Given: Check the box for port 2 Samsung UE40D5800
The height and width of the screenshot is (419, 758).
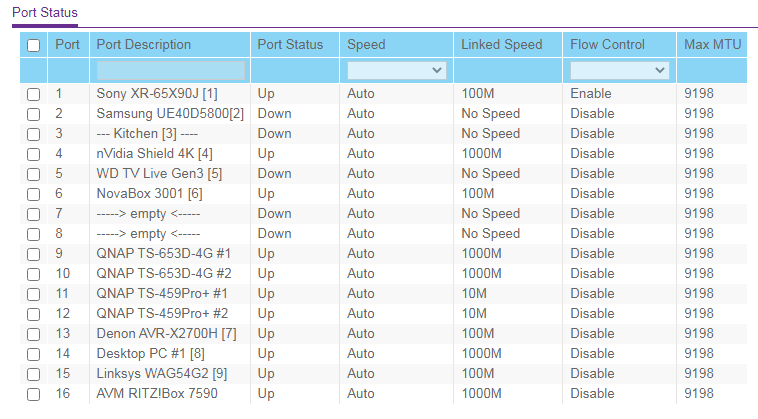Looking at the screenshot, I should (33, 115).
